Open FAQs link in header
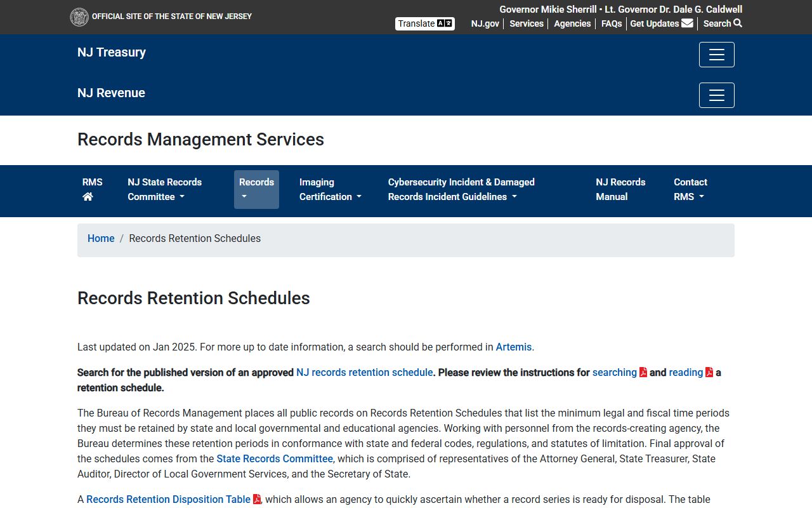 click(612, 23)
